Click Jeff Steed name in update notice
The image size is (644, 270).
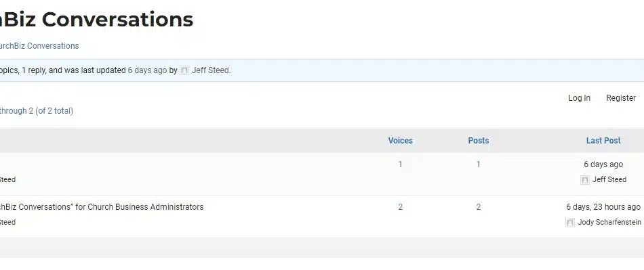pos(210,70)
